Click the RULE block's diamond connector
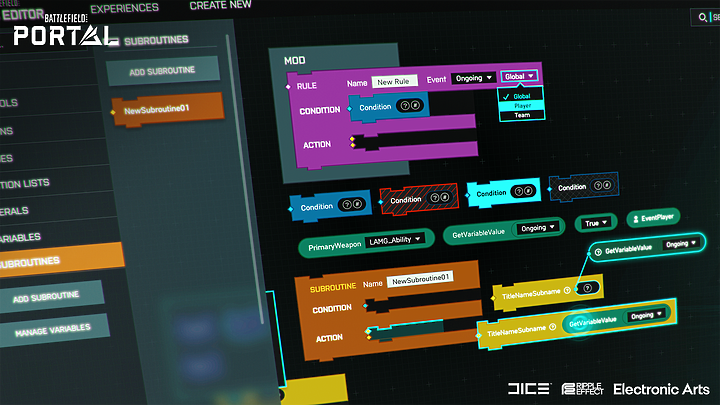Image resolution: width=720 pixels, height=405 pixels. tap(288, 86)
